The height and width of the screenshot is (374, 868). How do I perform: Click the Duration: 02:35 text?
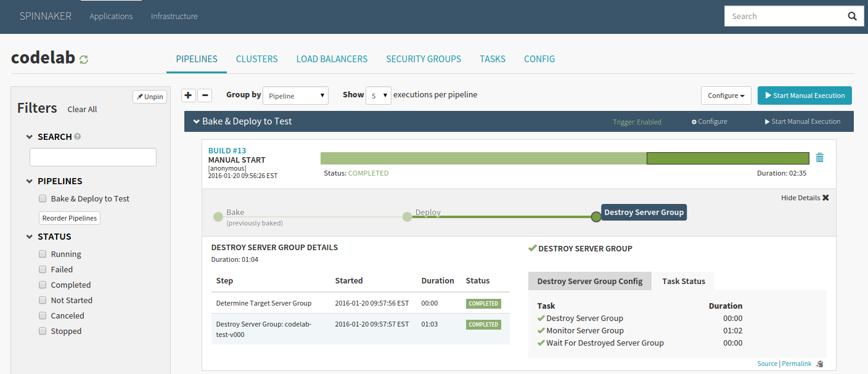(782, 173)
